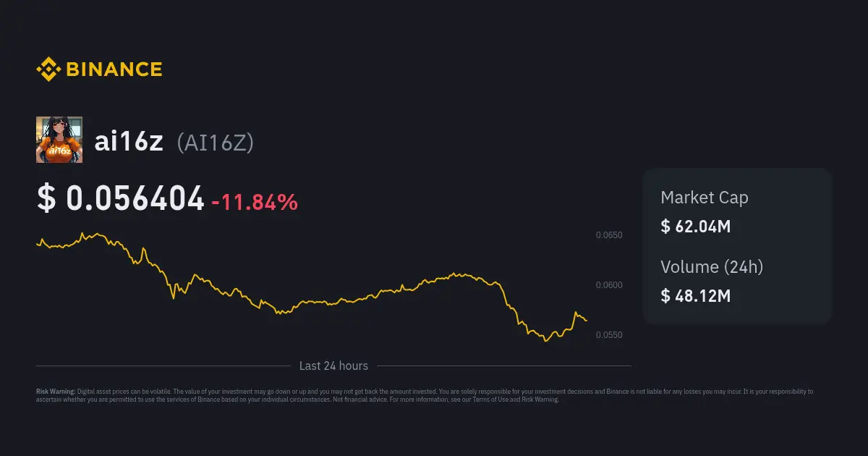Click the $ 48.12M volume value
This screenshot has height=456, width=868.
695,296
